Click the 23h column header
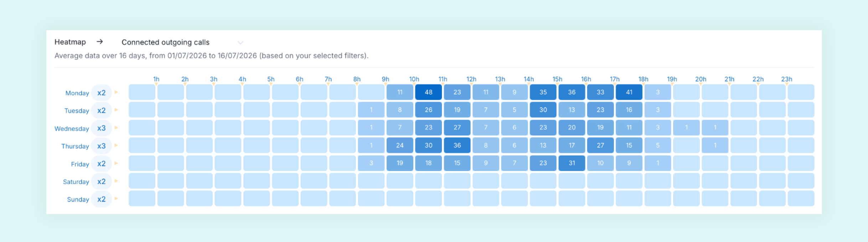This screenshot has height=242, width=868. click(x=787, y=79)
